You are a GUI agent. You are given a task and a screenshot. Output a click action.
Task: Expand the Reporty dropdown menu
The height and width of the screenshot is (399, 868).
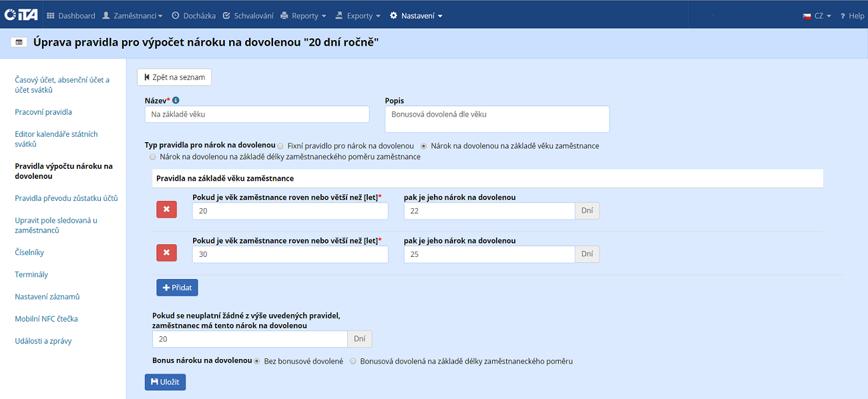click(x=304, y=15)
